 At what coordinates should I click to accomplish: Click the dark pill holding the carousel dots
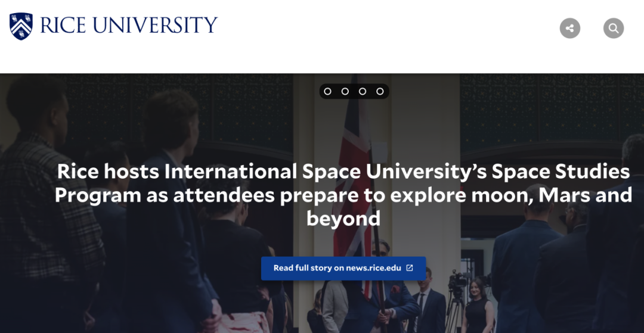354,91
